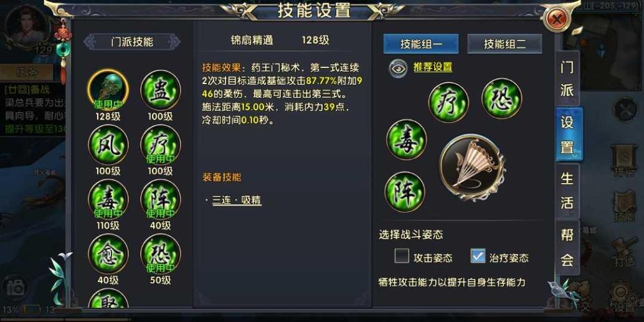Open the 三连·吸精 equipped skill link

237,201
